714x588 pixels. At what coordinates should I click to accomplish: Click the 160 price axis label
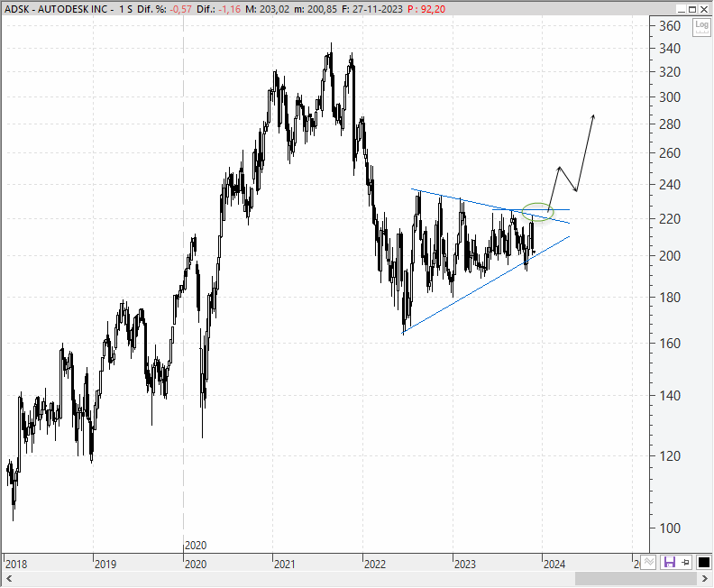pos(670,344)
